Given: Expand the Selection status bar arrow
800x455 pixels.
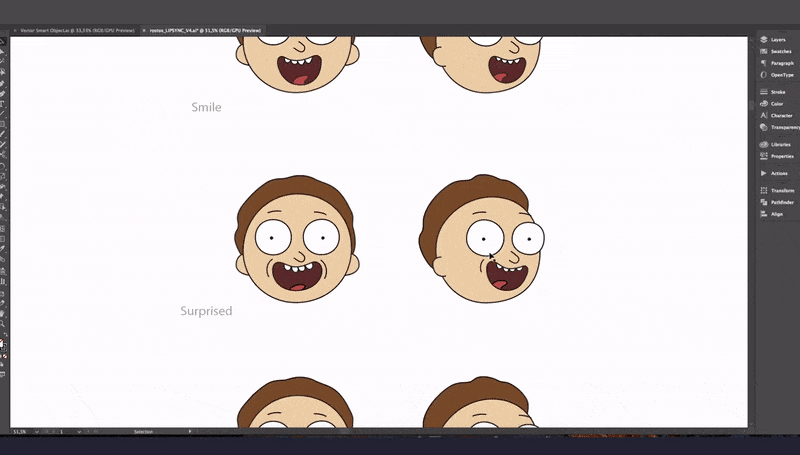Looking at the screenshot, I should pyautogui.click(x=190, y=432).
